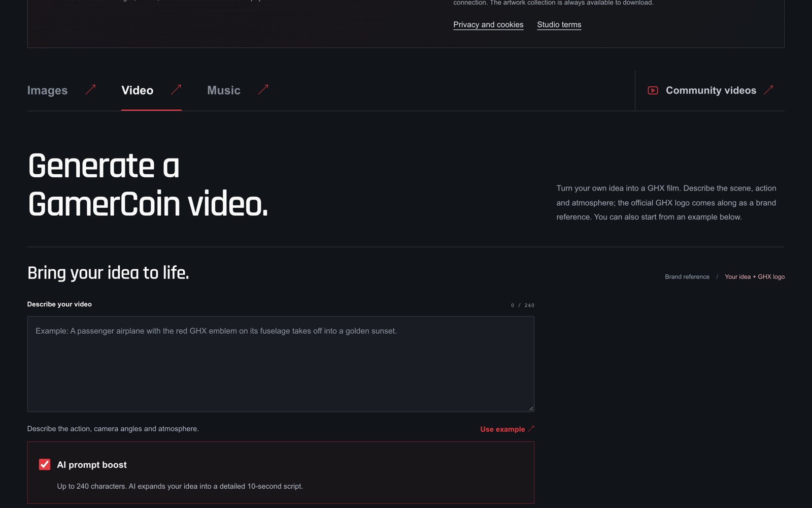Image resolution: width=812 pixels, height=508 pixels.
Task: Click 'Up to 240 characters' description text
Action: (180, 486)
